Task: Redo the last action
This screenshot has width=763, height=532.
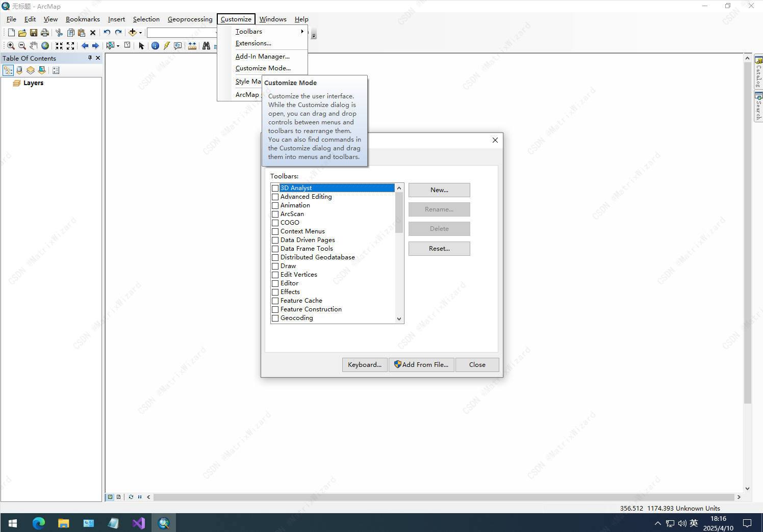Action: point(118,33)
